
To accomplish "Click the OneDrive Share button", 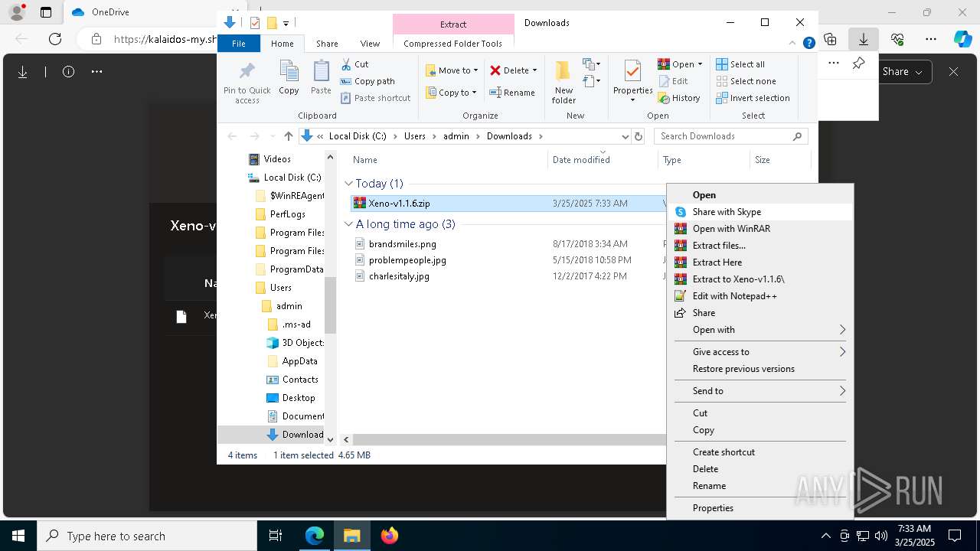I will [902, 72].
